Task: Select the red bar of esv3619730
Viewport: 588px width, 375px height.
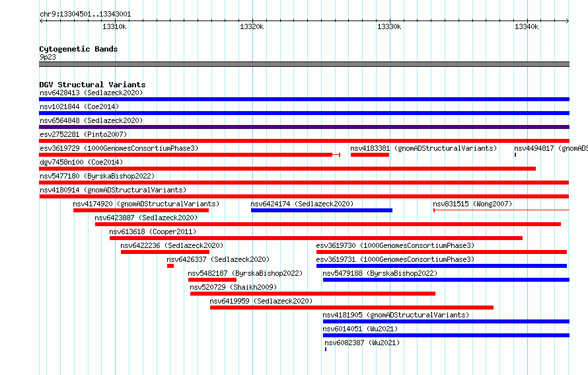Action: [x=441, y=252]
